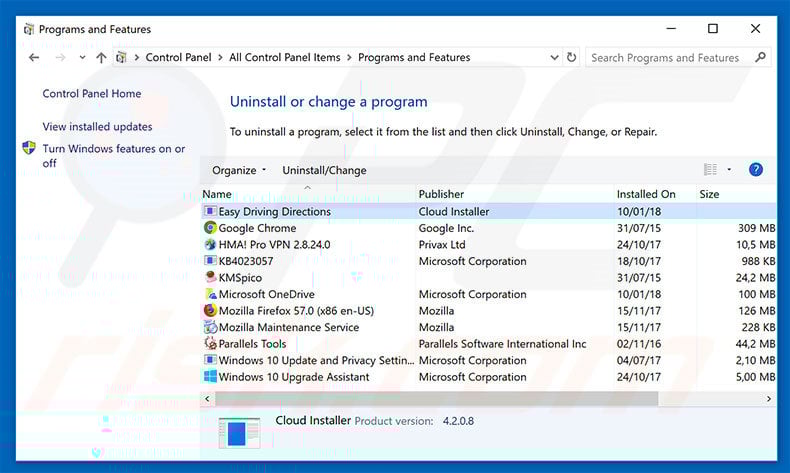Click the Parallels Tools icon

(x=210, y=344)
